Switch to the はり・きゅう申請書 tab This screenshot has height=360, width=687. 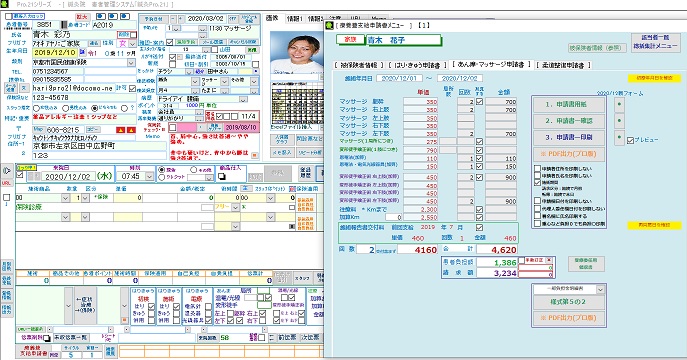coord(417,65)
